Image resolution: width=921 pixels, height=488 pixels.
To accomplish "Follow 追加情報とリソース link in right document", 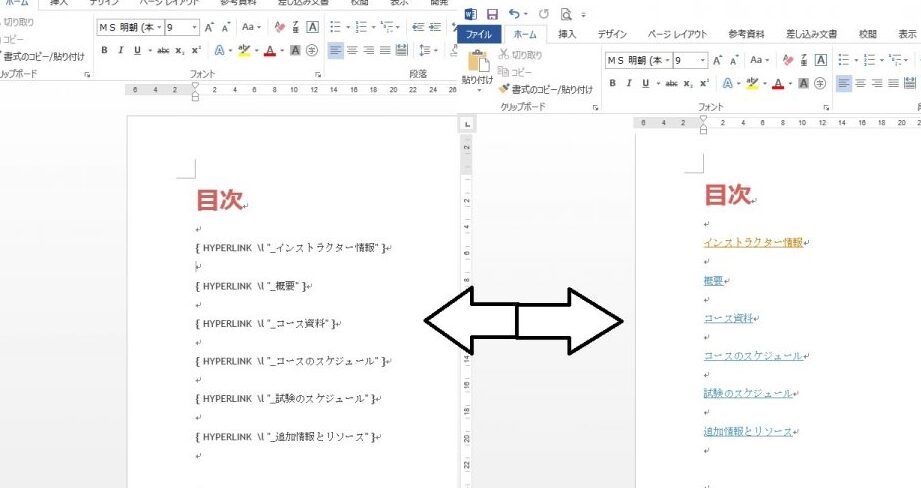I will [x=748, y=432].
